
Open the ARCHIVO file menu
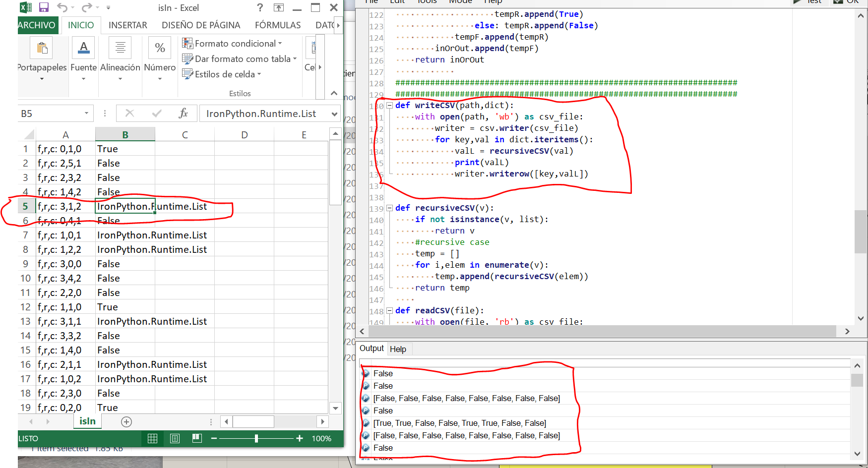pyautogui.click(x=37, y=25)
